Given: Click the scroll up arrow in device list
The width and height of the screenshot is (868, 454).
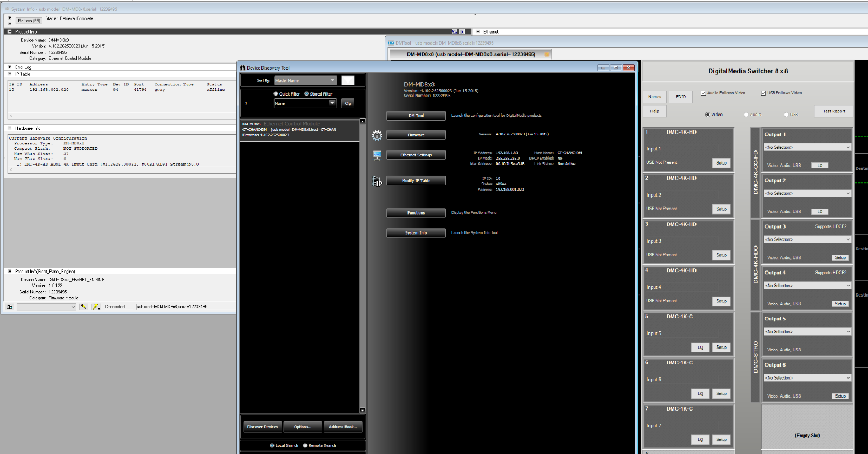Looking at the screenshot, I should pyautogui.click(x=362, y=121).
